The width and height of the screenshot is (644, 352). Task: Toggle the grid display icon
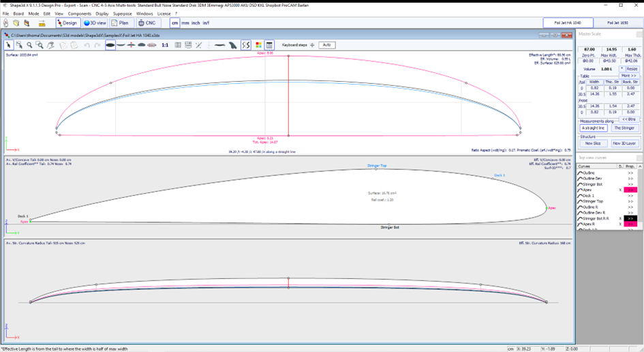(178, 45)
